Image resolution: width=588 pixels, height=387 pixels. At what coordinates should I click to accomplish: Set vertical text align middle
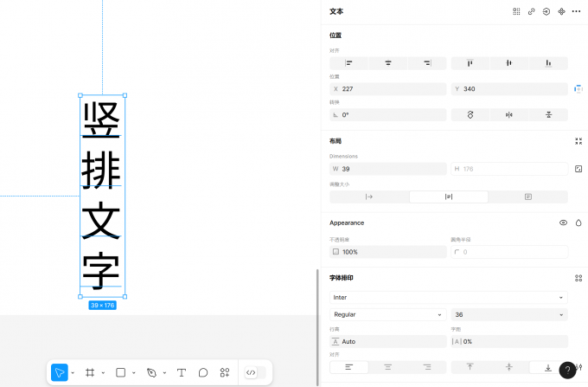pos(508,367)
